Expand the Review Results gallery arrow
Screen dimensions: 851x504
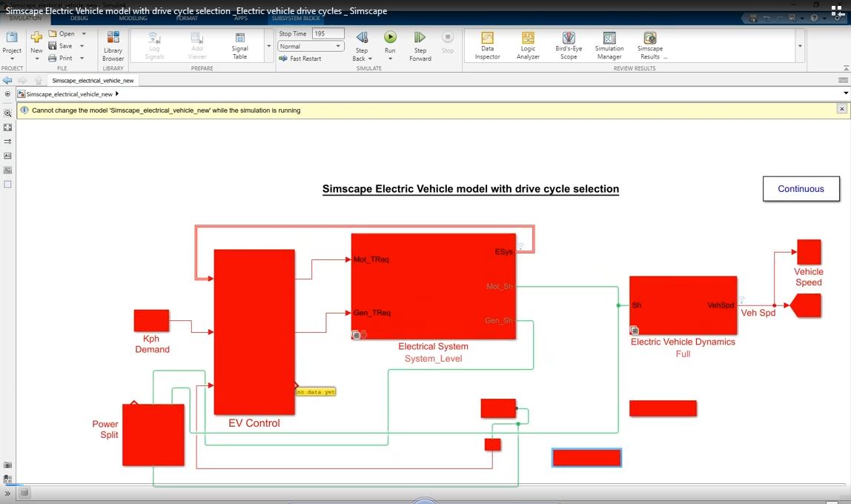tap(800, 46)
